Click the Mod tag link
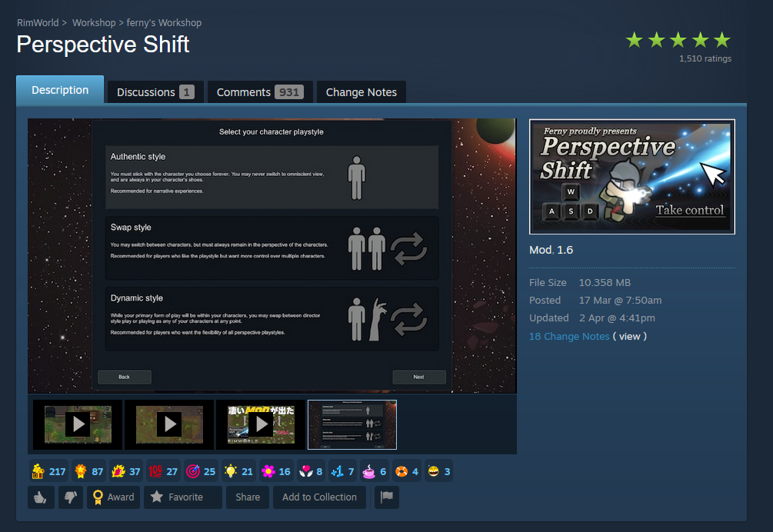This screenshot has width=773, height=532. [540, 250]
